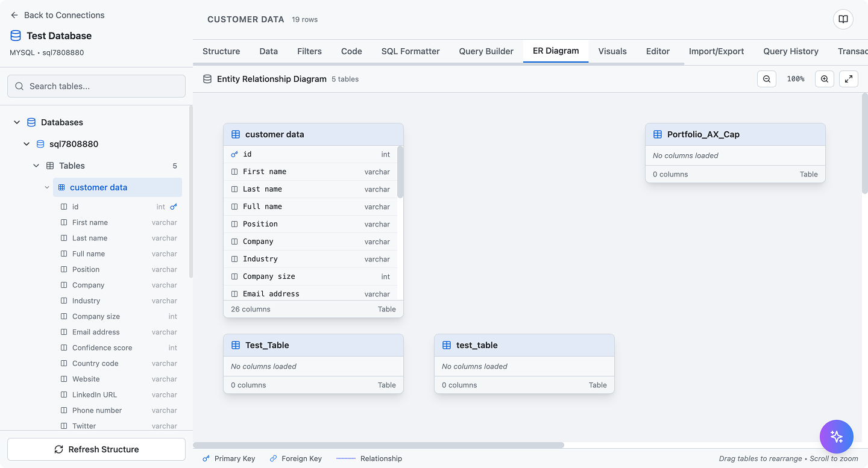The image size is (868, 468).
Task: Click the key icon next to id in sidebar
Action: click(x=174, y=207)
